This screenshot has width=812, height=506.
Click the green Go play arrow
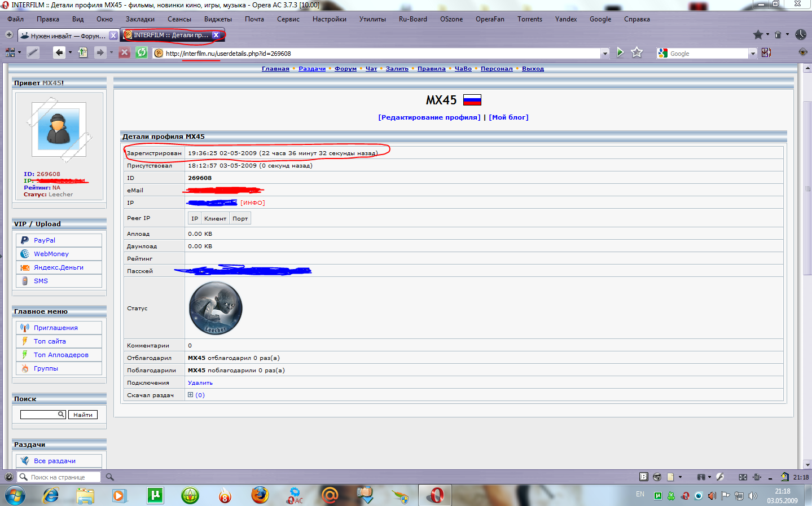pyautogui.click(x=620, y=52)
